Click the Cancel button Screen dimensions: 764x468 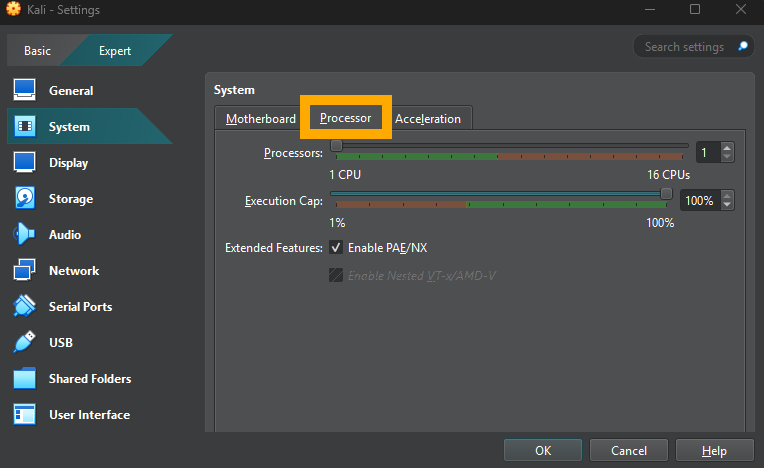coord(629,450)
